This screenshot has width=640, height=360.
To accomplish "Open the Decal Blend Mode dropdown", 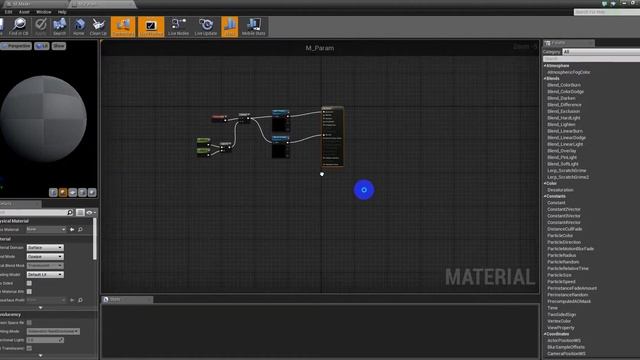I will [x=45, y=266].
